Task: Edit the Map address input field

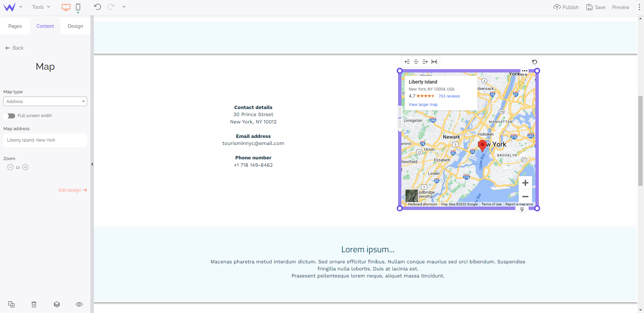Action: tap(45, 140)
